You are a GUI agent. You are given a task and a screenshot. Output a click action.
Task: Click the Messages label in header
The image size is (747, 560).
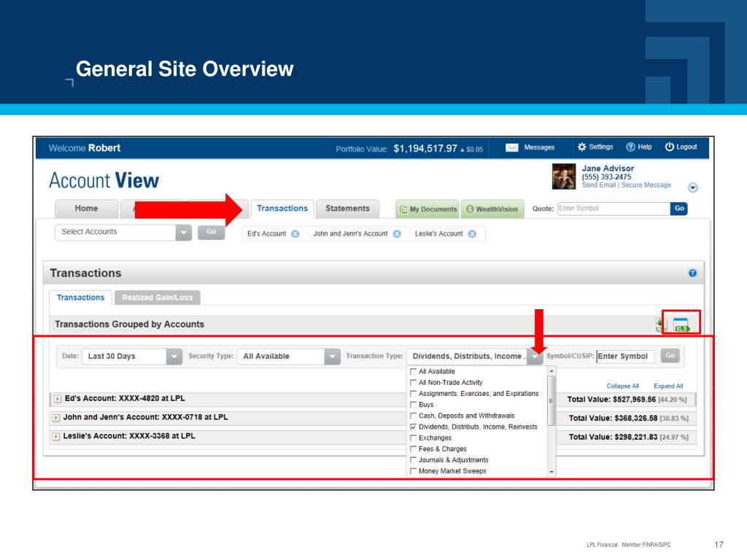(539, 147)
